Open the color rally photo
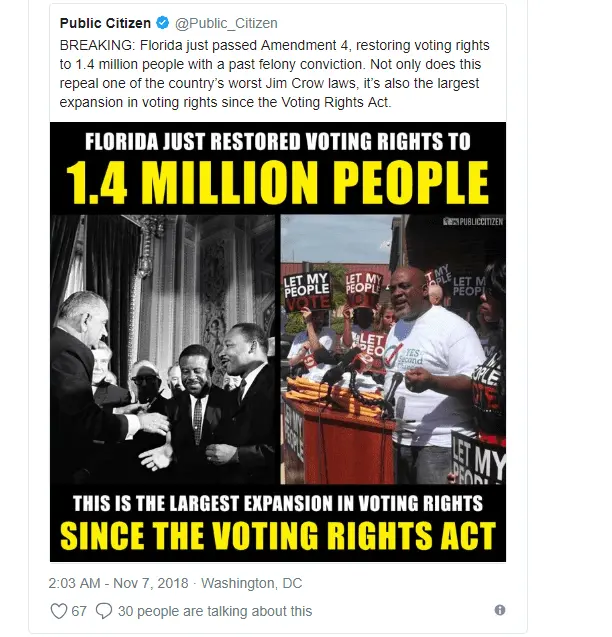This screenshot has height=637, width=612. (x=393, y=348)
